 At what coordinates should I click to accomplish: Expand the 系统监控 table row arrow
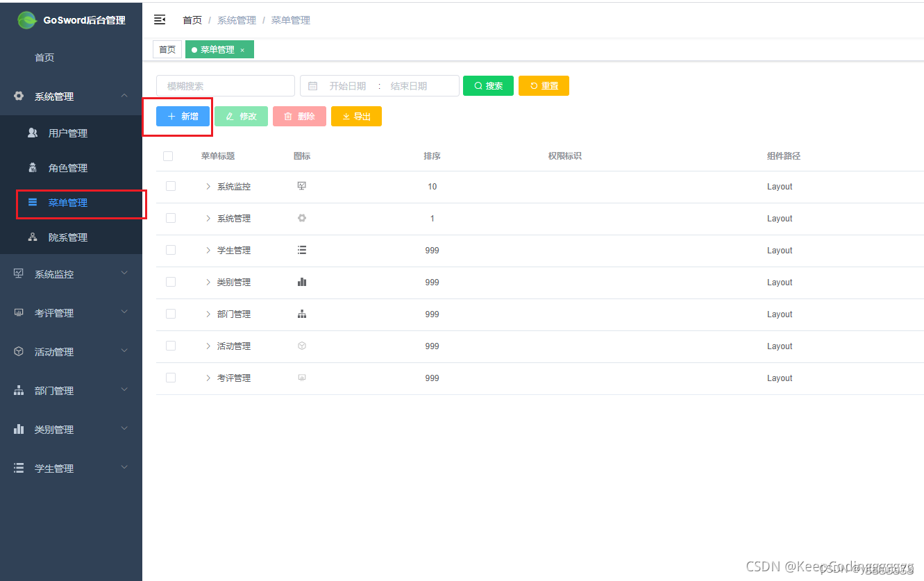[208, 186]
